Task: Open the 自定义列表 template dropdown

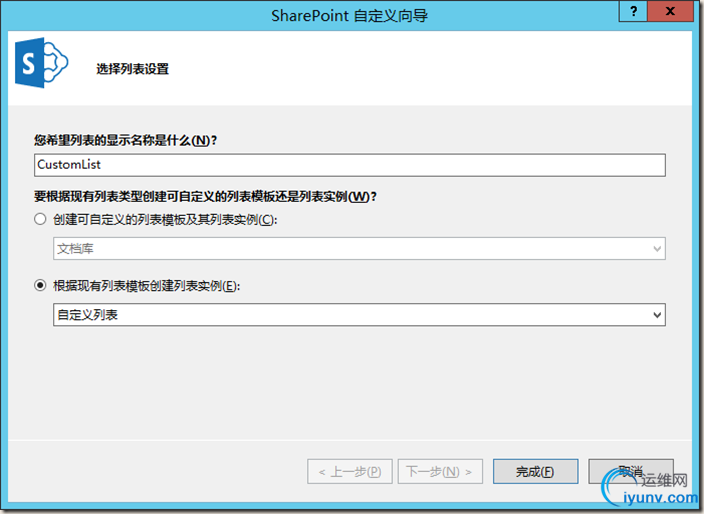Action: coord(359,314)
